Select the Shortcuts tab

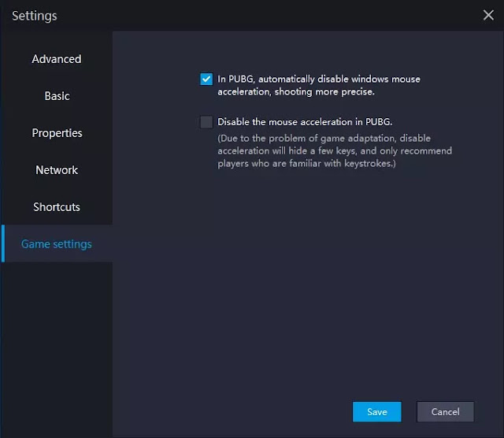pyautogui.click(x=57, y=206)
